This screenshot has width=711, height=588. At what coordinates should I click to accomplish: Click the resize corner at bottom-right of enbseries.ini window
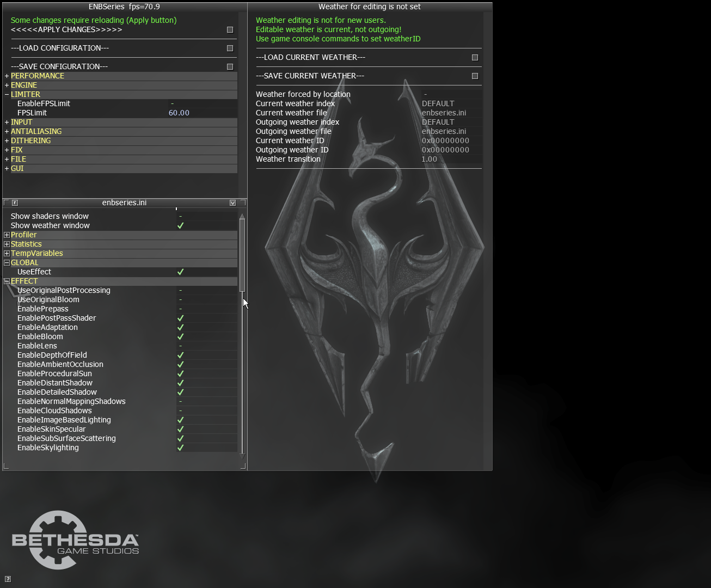[x=243, y=466]
